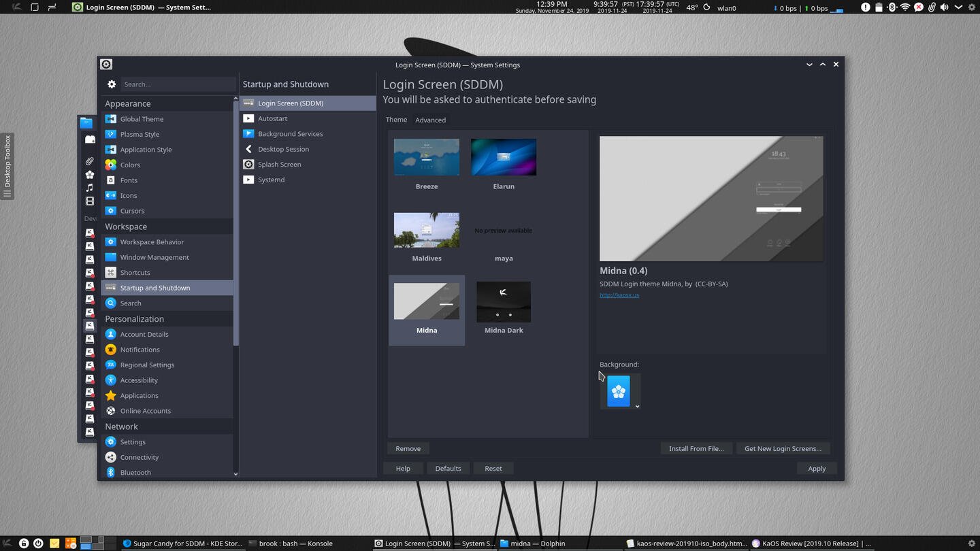Open Shortcuts settings

(x=167, y=273)
